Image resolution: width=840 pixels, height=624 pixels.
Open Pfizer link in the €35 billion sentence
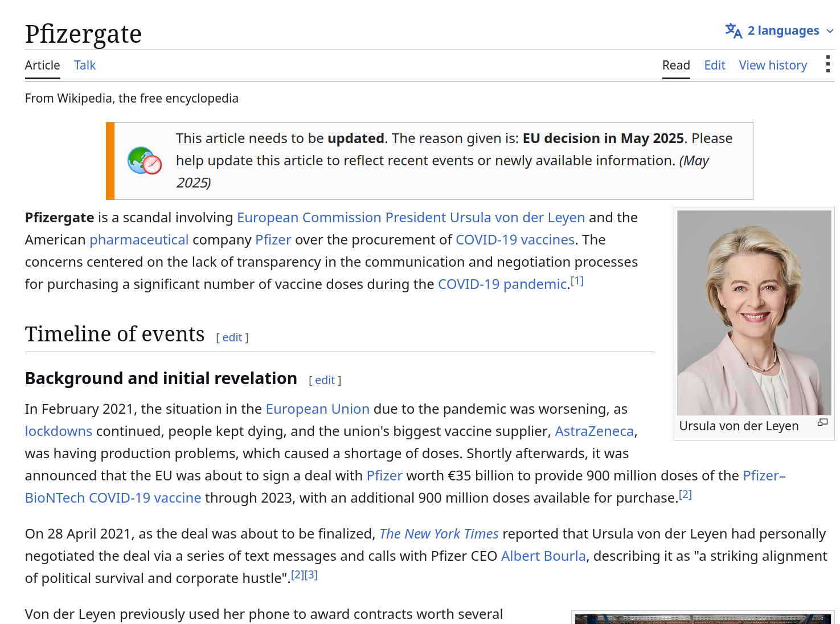coord(384,476)
